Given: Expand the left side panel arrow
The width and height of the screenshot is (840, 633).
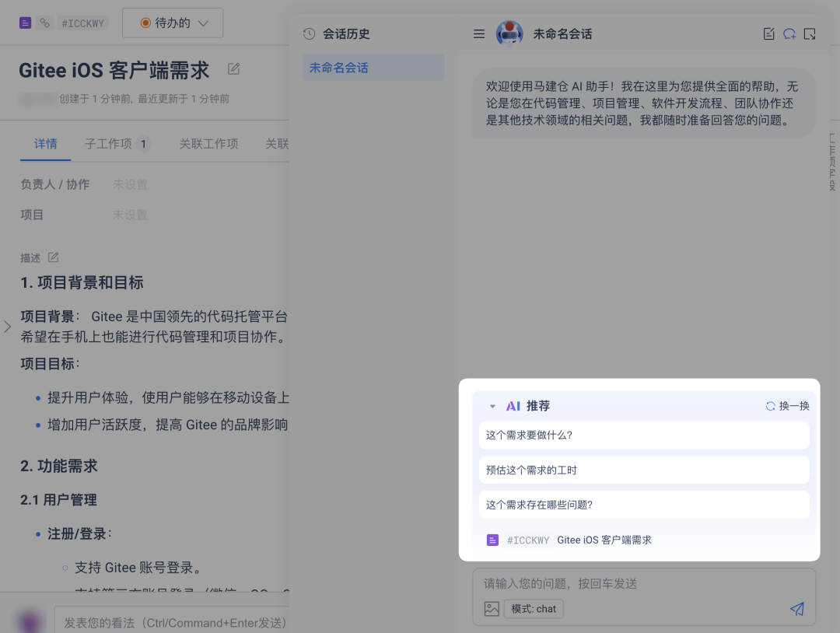Looking at the screenshot, I should pyautogui.click(x=8, y=327).
